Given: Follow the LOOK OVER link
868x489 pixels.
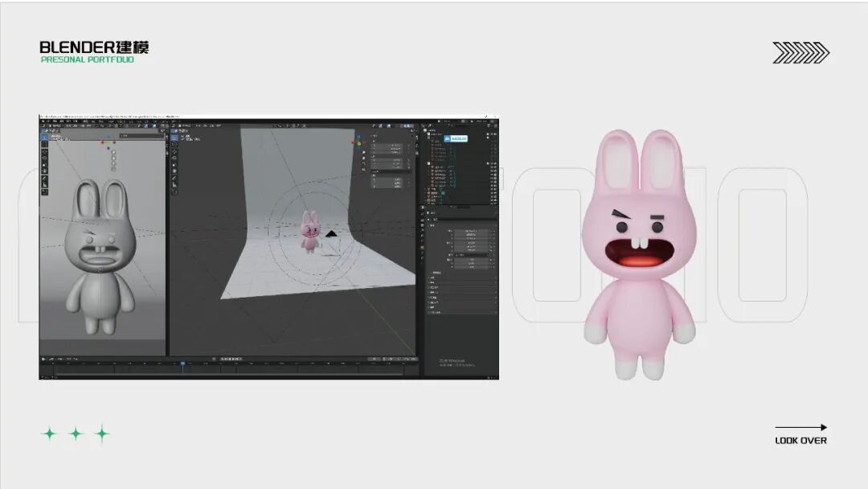Looking at the screenshot, I should [800, 440].
